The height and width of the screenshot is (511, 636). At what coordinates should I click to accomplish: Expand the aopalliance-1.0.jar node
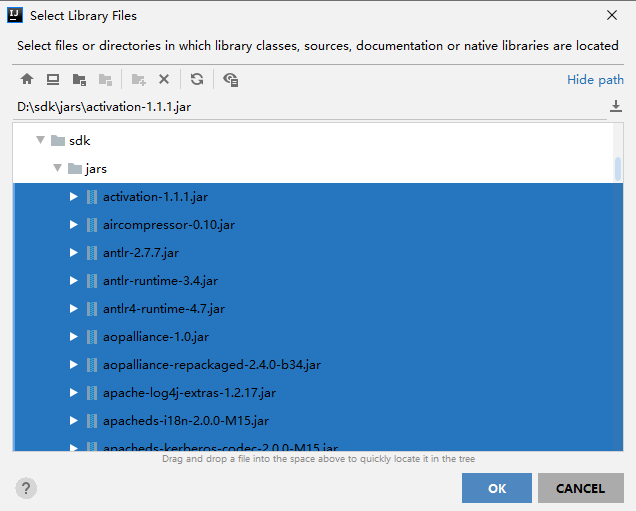(73, 337)
